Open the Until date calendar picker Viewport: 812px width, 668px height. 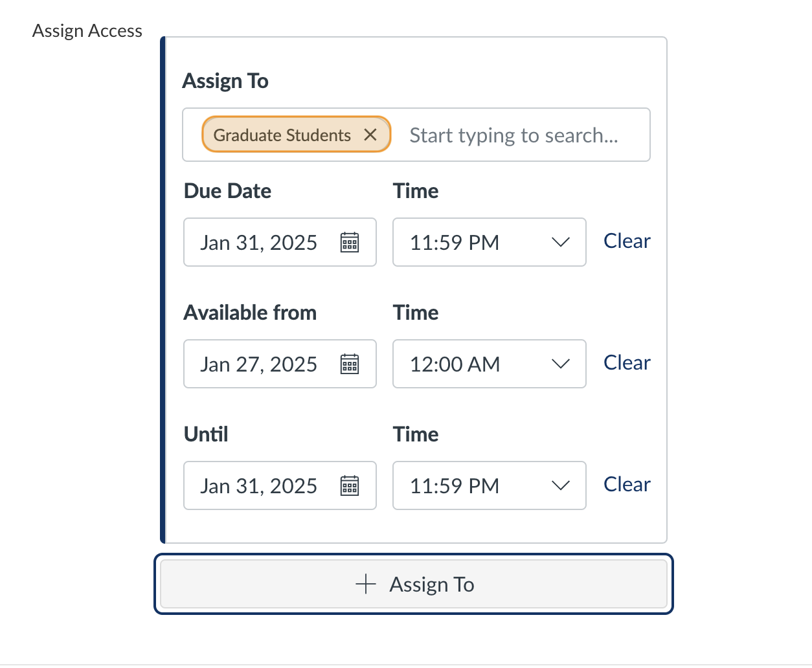350,485
